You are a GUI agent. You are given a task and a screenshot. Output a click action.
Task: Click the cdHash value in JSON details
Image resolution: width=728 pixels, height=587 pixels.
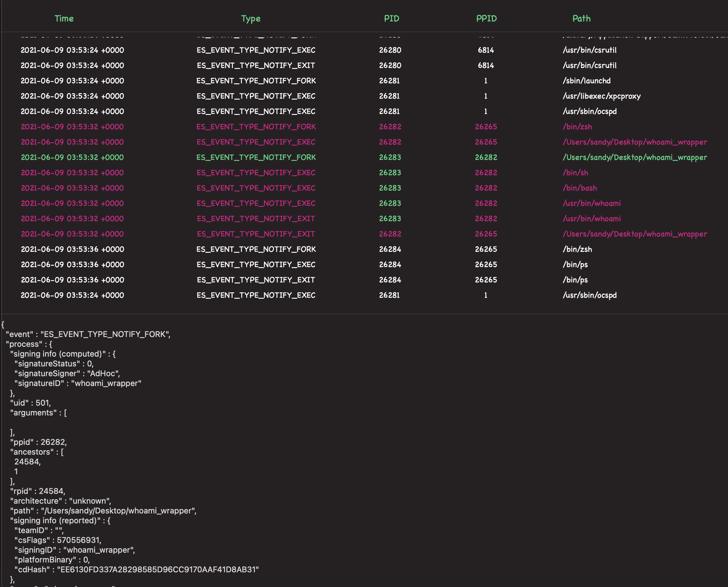[157, 570]
